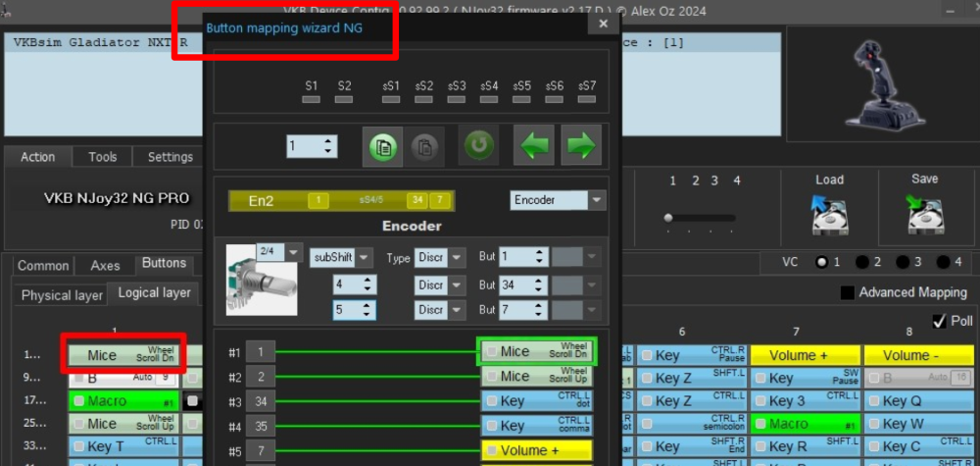Open the Discr dropdown beside But 7
Screen dimensions: 980x466
(457, 310)
